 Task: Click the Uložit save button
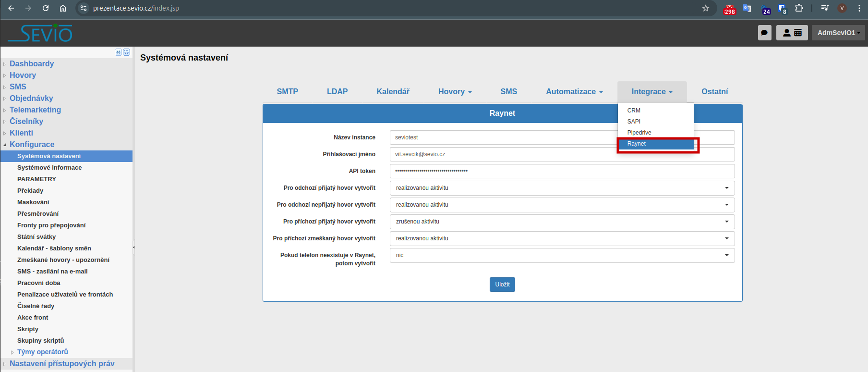click(502, 285)
